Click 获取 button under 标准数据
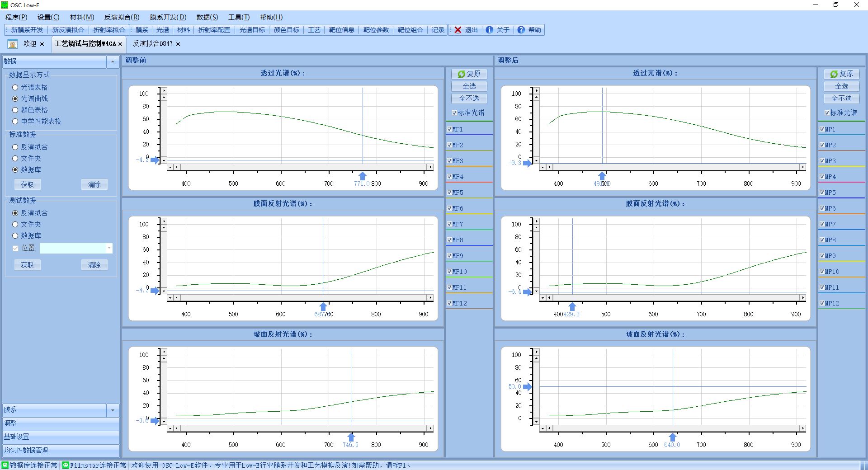868x470 pixels. (x=27, y=184)
